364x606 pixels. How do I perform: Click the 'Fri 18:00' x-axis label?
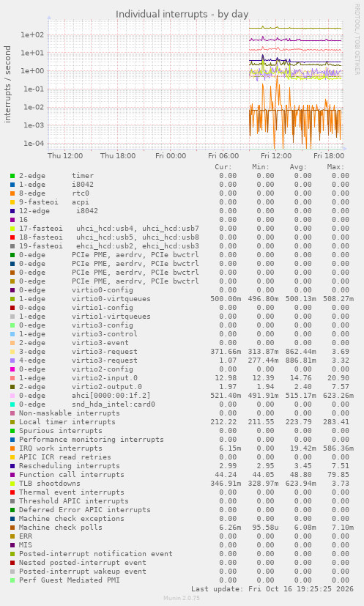click(328, 156)
